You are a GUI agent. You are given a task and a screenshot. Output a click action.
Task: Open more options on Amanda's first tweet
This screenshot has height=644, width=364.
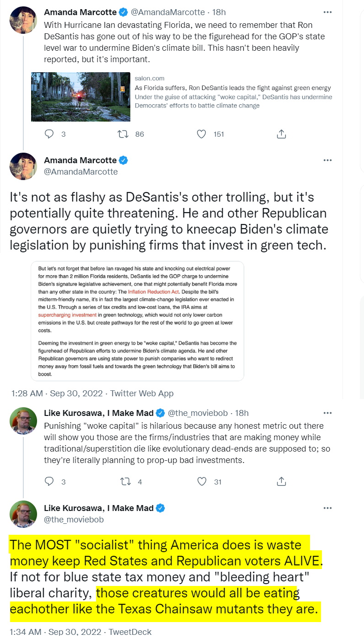coord(327,12)
